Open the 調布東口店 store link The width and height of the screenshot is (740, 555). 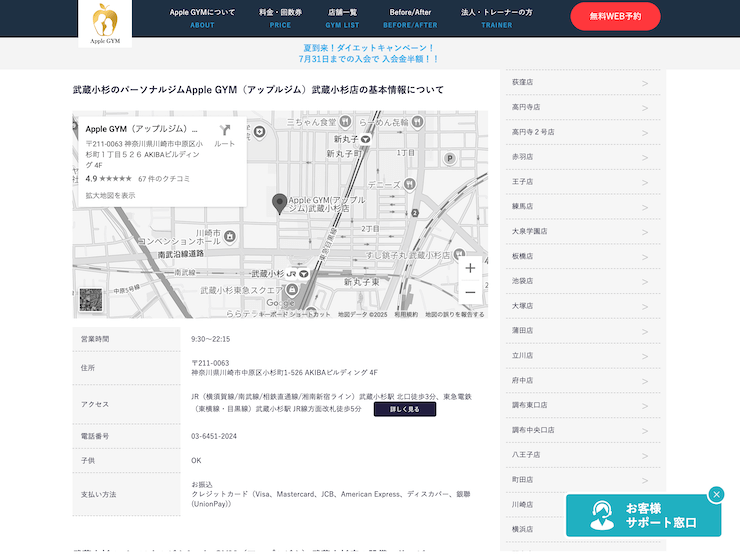[583, 405]
